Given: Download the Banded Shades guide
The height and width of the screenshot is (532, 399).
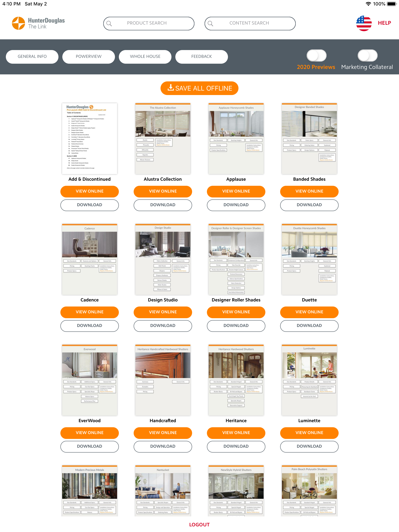Looking at the screenshot, I should pos(309,205).
